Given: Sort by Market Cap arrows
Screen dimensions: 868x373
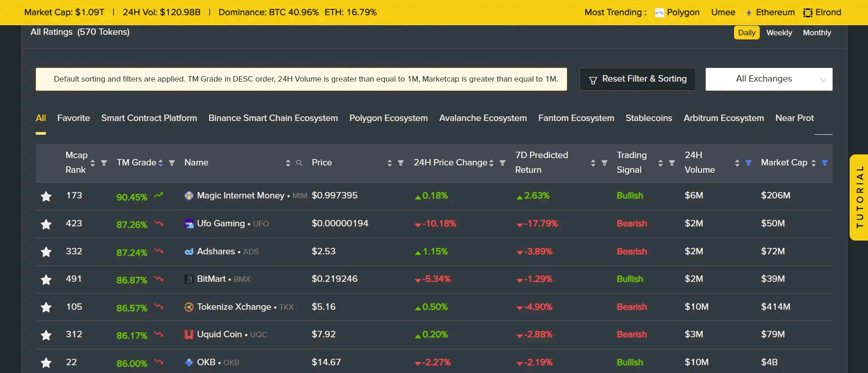Looking at the screenshot, I should click(813, 163).
